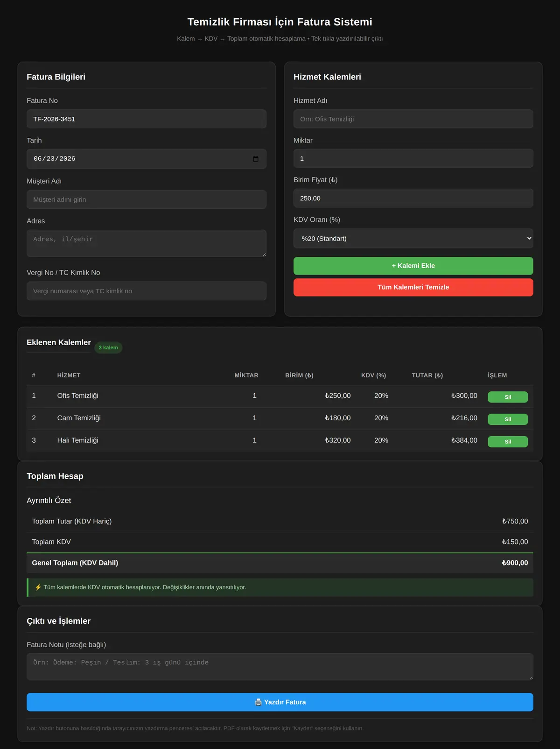Click the 3 kalem badge
Screen dimensions: 560x749
click(x=108, y=347)
